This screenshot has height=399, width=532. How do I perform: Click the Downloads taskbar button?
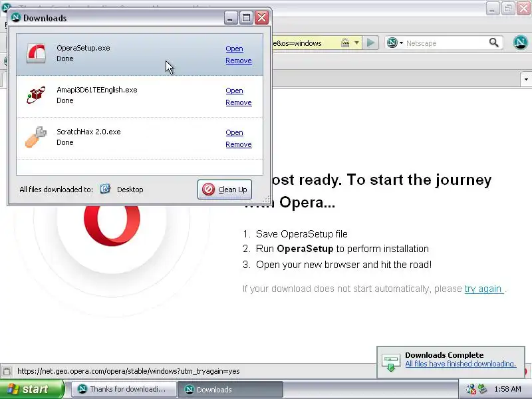coord(230,389)
